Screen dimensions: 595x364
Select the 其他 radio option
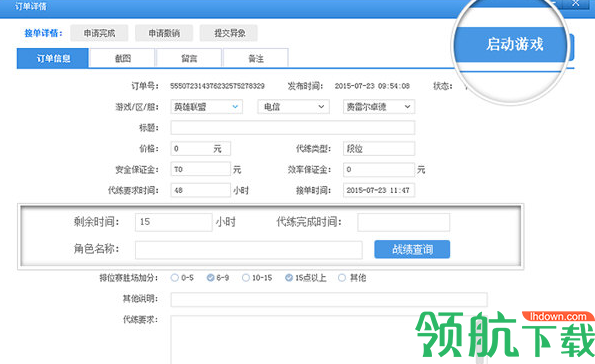(342, 278)
